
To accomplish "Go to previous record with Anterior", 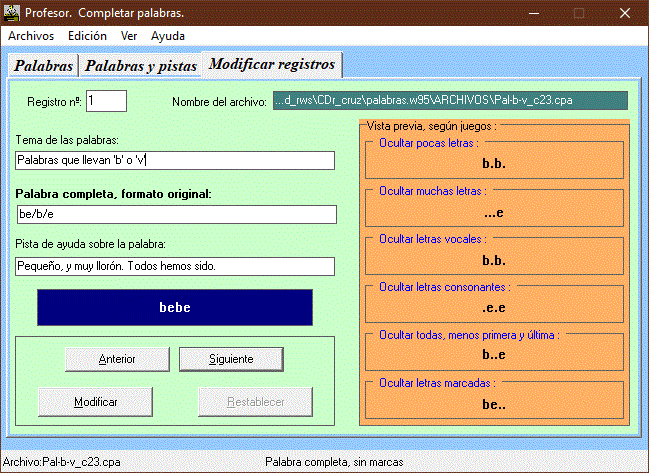I will point(117,359).
